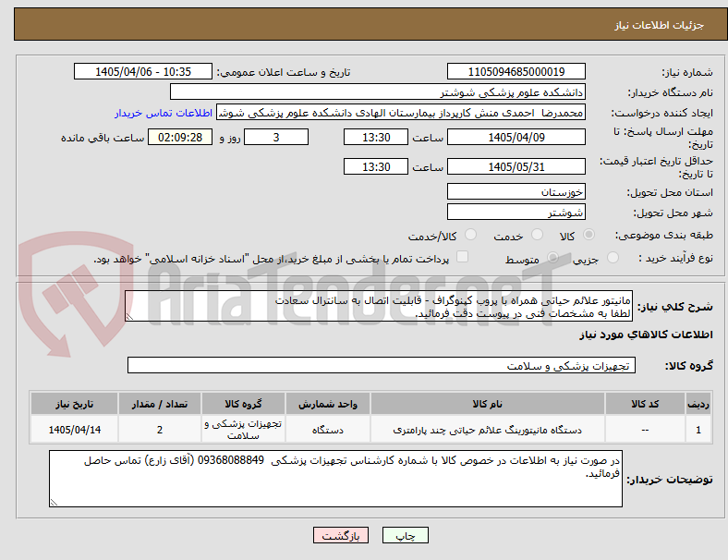728x560 pixels.
Task: Click the شماره نیاز field 1105094685000019
Action: pyautogui.click(x=516, y=71)
